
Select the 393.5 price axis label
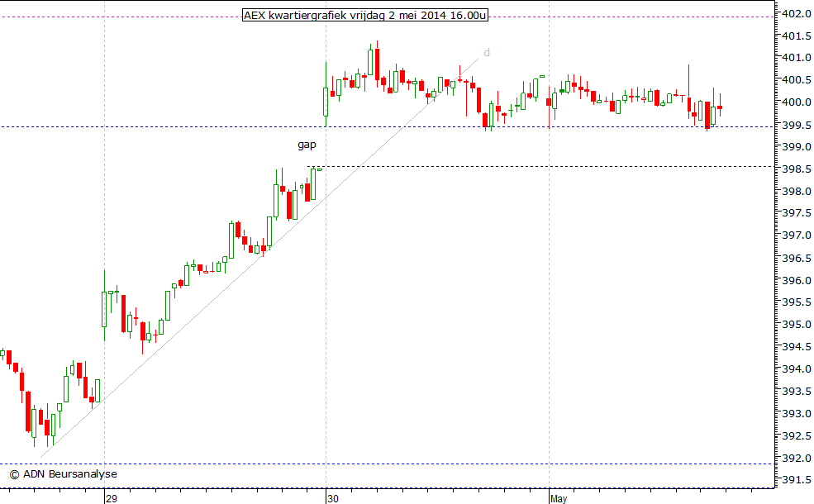[x=797, y=392]
